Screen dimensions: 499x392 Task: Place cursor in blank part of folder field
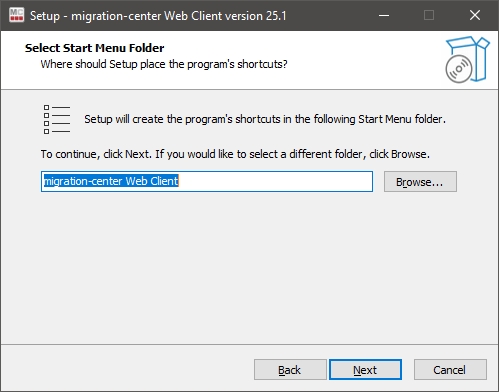coord(275,182)
